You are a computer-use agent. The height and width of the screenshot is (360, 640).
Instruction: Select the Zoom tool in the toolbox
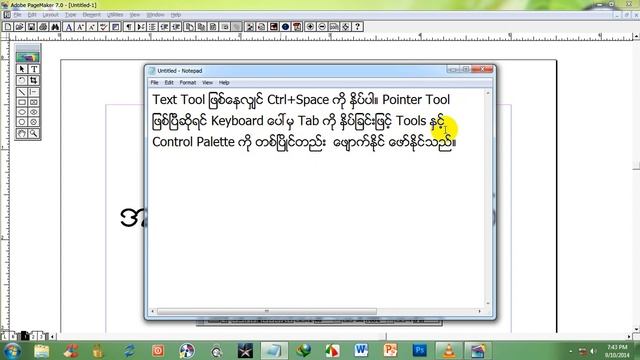click(34, 133)
